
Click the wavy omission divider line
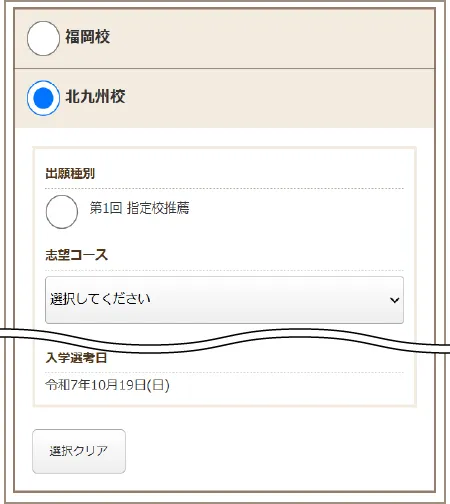pyautogui.click(x=225, y=341)
